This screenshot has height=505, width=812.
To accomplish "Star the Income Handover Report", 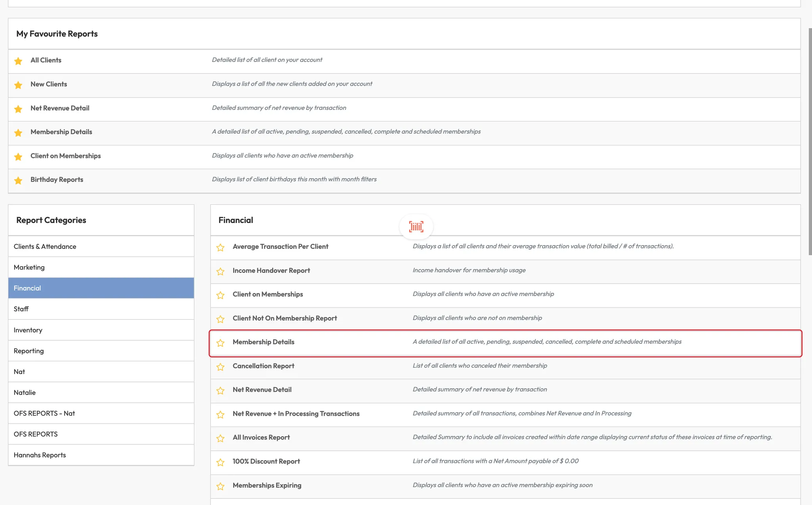I will (220, 271).
